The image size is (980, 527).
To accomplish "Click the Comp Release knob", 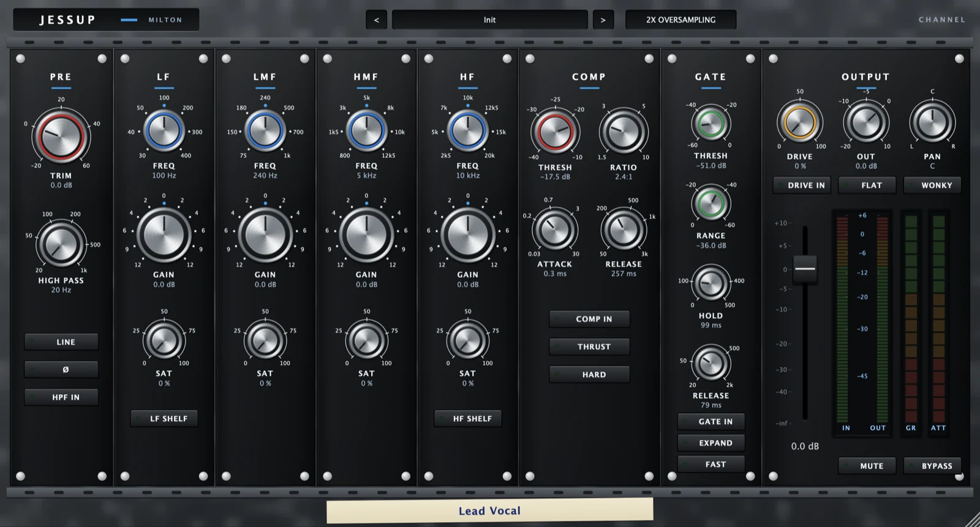I will tap(623, 230).
